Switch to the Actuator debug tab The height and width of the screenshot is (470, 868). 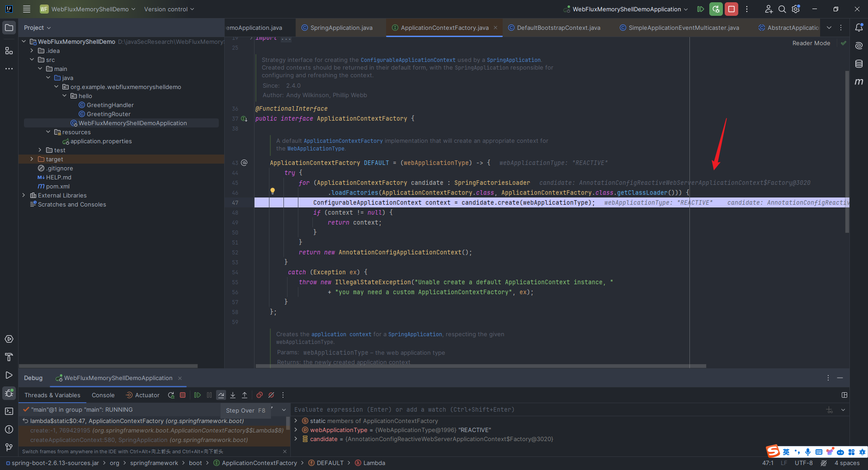click(143, 395)
